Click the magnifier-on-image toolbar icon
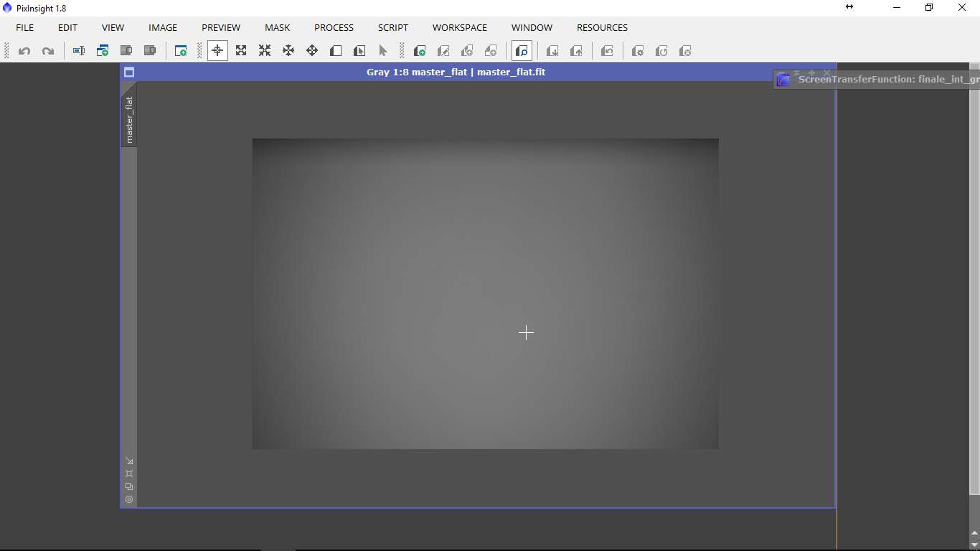This screenshot has height=551, width=980. (522, 51)
